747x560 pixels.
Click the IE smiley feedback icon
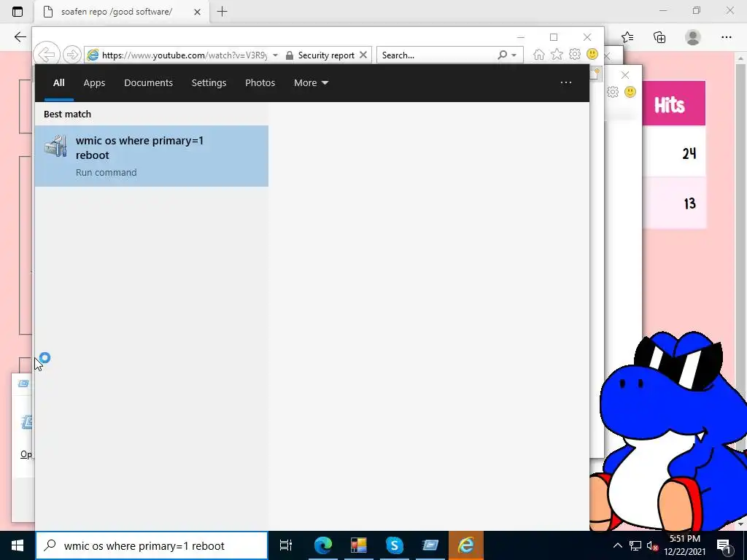click(592, 54)
